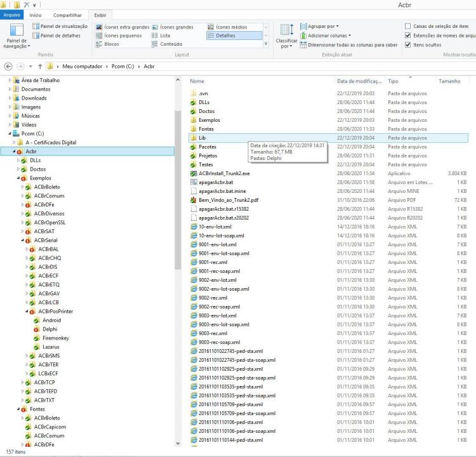The image size is (476, 457).
Task: Choose Detalhes layout view
Action: [234, 36]
